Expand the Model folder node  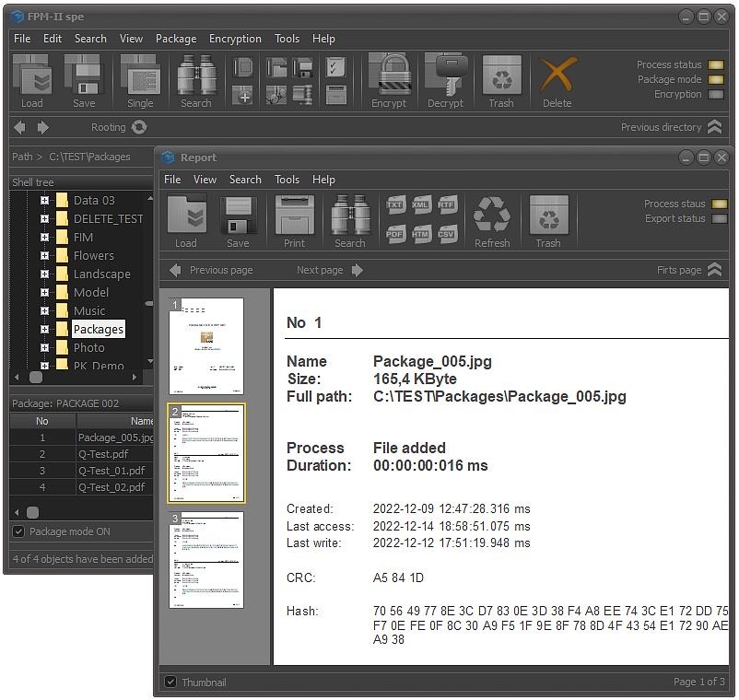[x=44, y=293]
